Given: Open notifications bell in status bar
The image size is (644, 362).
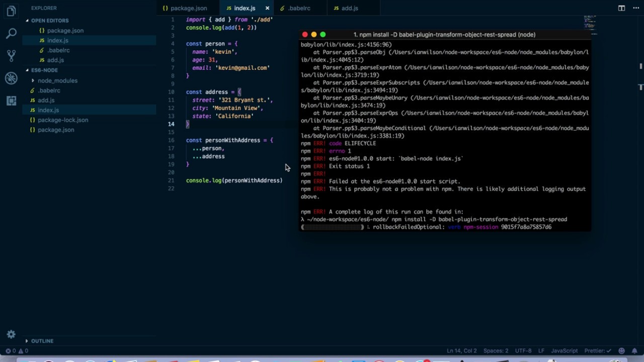Looking at the screenshot, I should (x=634, y=351).
